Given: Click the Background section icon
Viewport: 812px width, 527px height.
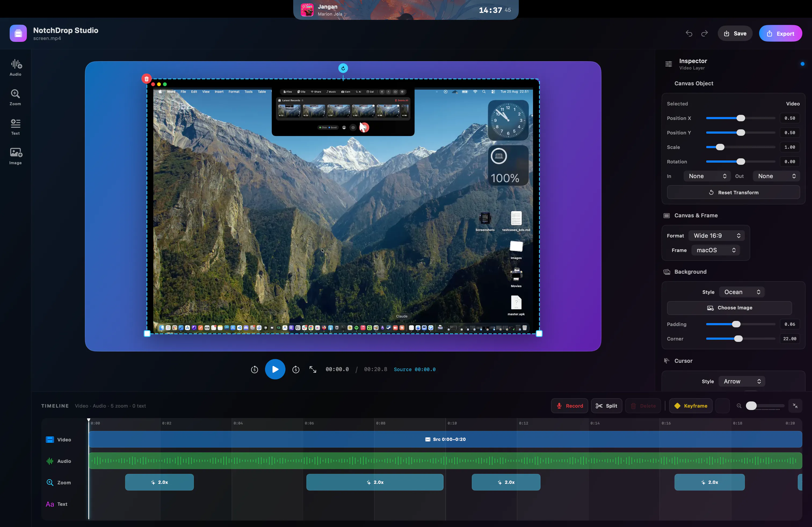Looking at the screenshot, I should pos(666,272).
